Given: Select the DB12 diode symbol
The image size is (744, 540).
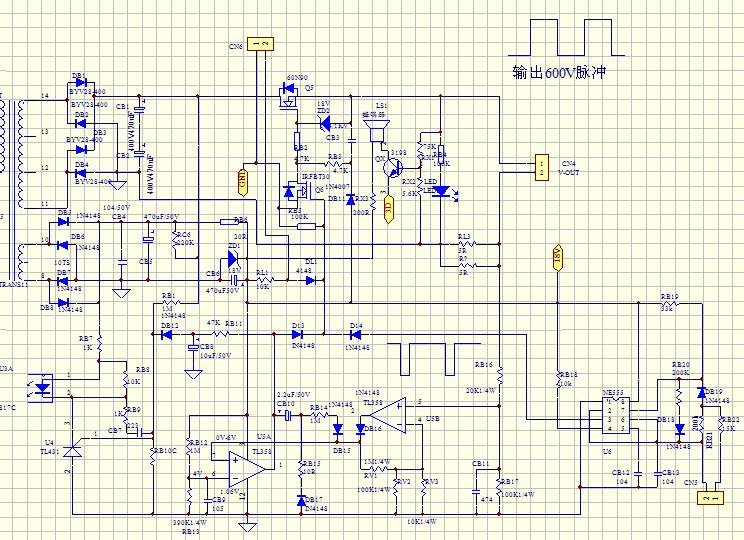Looking at the screenshot, I should point(166,335).
